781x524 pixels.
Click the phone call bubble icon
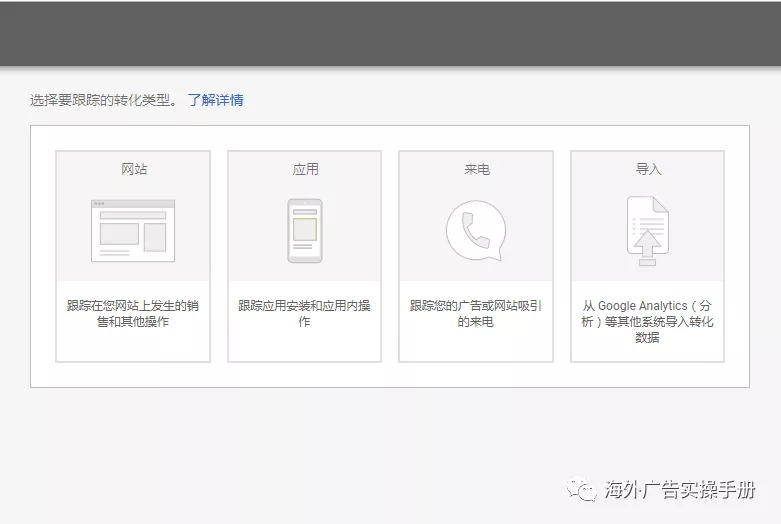click(x=476, y=231)
